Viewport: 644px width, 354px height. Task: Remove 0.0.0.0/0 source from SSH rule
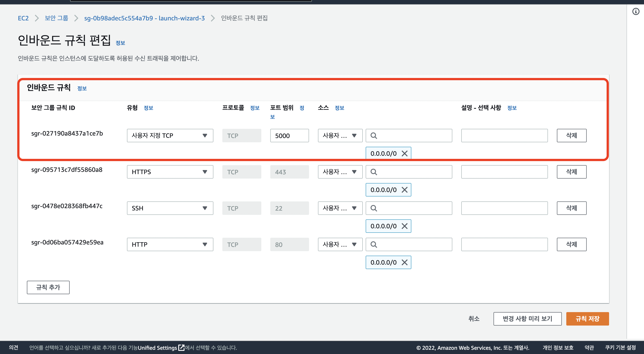404,226
